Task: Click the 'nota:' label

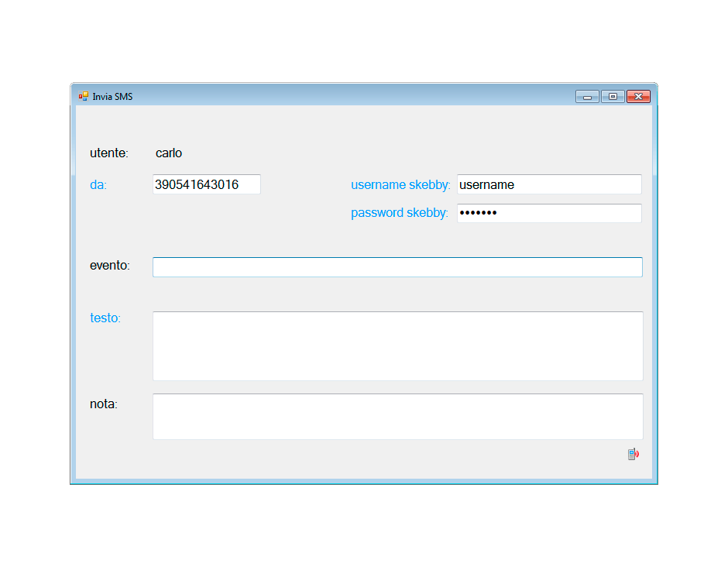Action: (104, 404)
